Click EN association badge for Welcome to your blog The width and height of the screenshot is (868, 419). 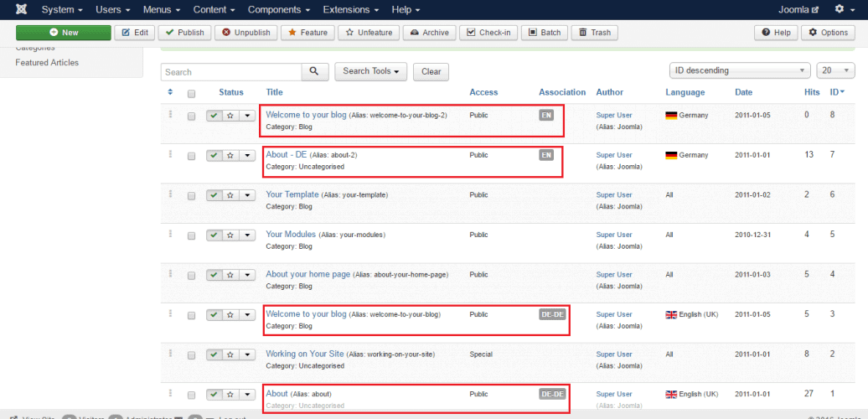(546, 116)
